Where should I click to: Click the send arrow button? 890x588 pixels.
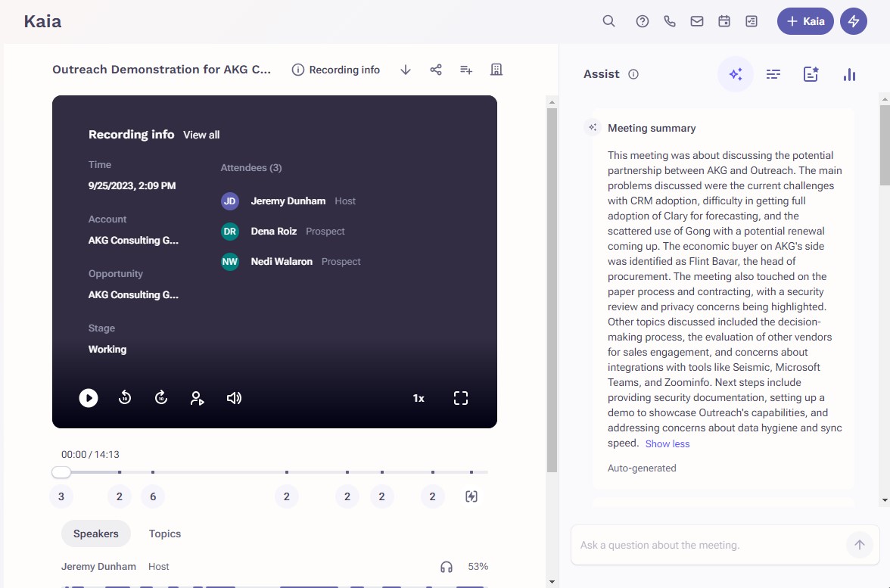click(860, 545)
